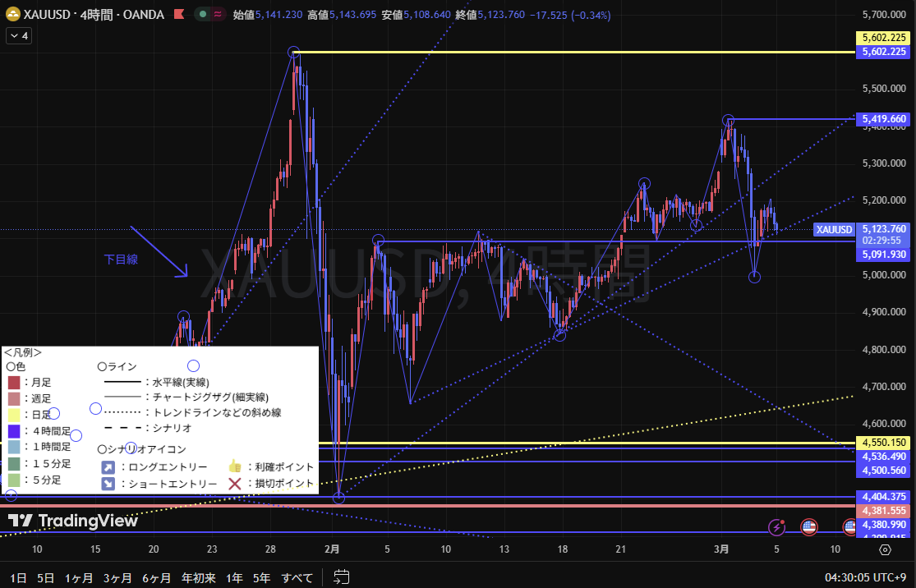
Task: Click the red flag symbol marker
Action: coord(179,15)
